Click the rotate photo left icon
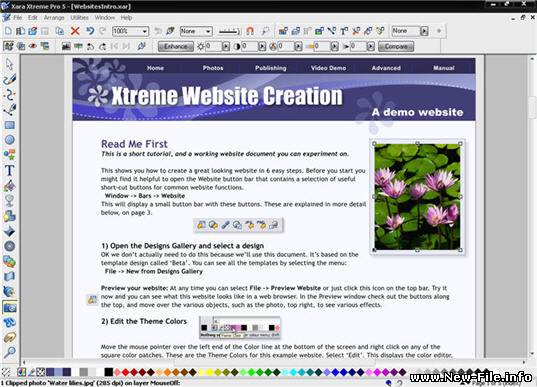Viewport: 537px width, 387px height. [x=90, y=46]
